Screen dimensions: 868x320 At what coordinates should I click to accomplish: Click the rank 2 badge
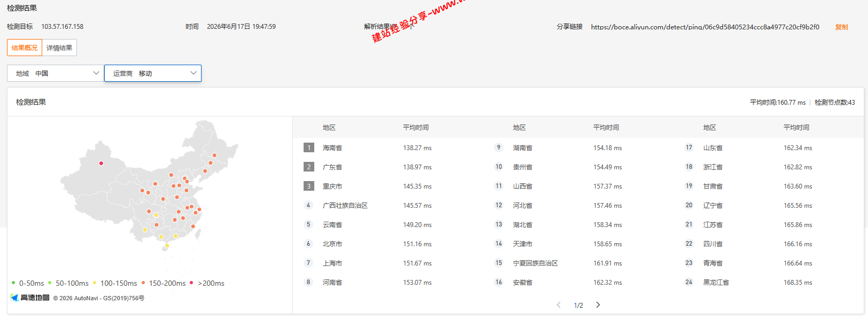(x=308, y=167)
